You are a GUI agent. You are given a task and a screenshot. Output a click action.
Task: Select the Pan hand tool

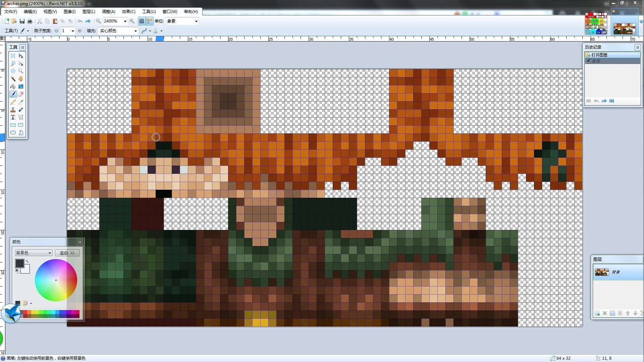pyautogui.click(x=21, y=79)
